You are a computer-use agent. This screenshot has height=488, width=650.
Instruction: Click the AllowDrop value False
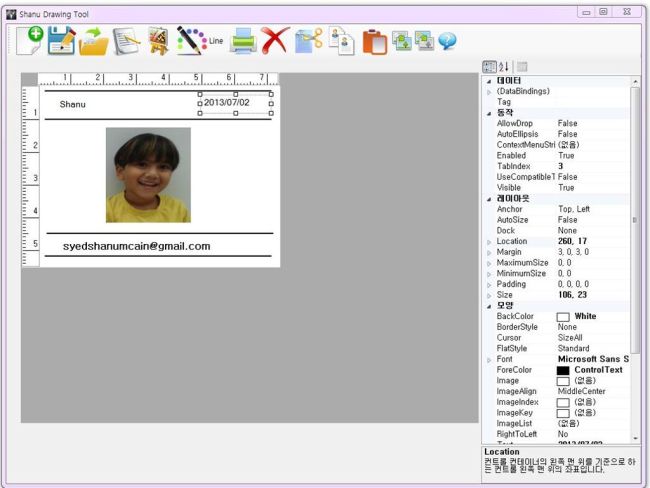pos(567,124)
